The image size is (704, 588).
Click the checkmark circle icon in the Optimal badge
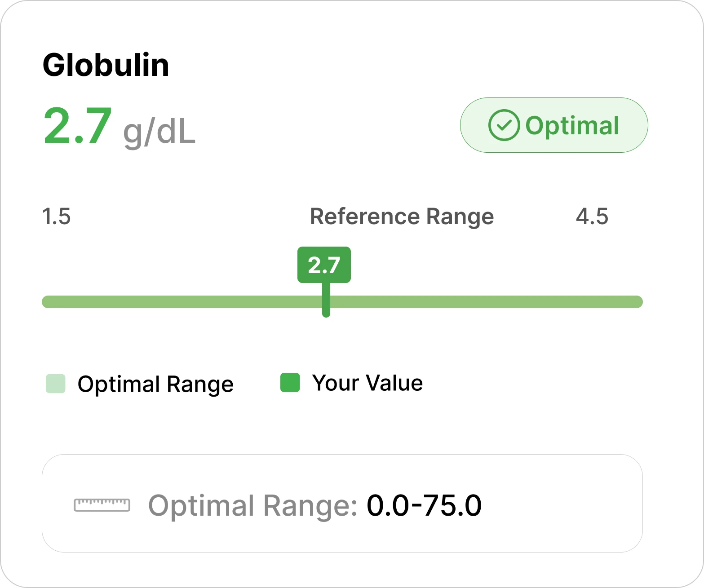[x=504, y=125]
